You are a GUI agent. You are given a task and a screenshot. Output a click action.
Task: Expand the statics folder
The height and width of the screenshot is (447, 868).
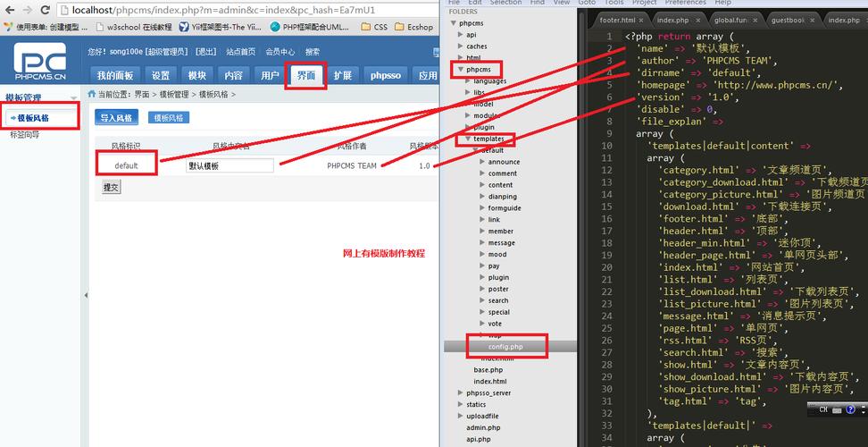pos(461,404)
